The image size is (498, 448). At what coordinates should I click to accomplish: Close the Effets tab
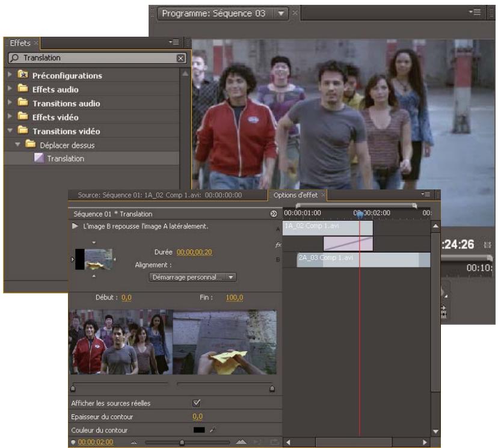click(x=36, y=43)
